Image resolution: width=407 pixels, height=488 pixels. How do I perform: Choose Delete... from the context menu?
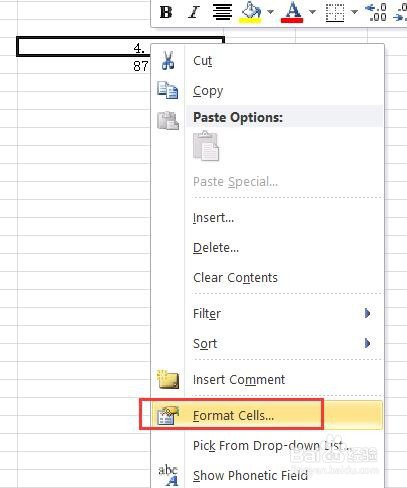(x=216, y=248)
